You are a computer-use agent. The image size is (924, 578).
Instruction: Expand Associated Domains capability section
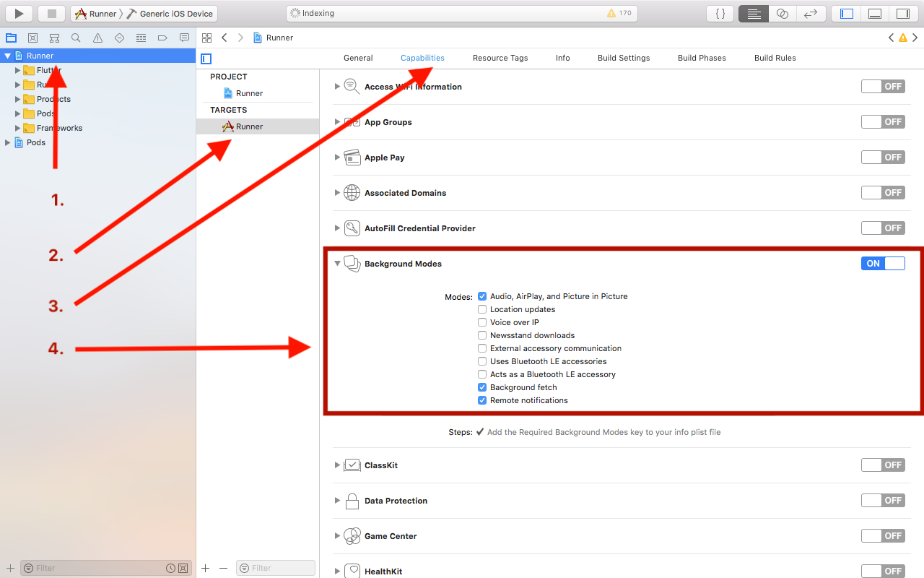point(337,193)
